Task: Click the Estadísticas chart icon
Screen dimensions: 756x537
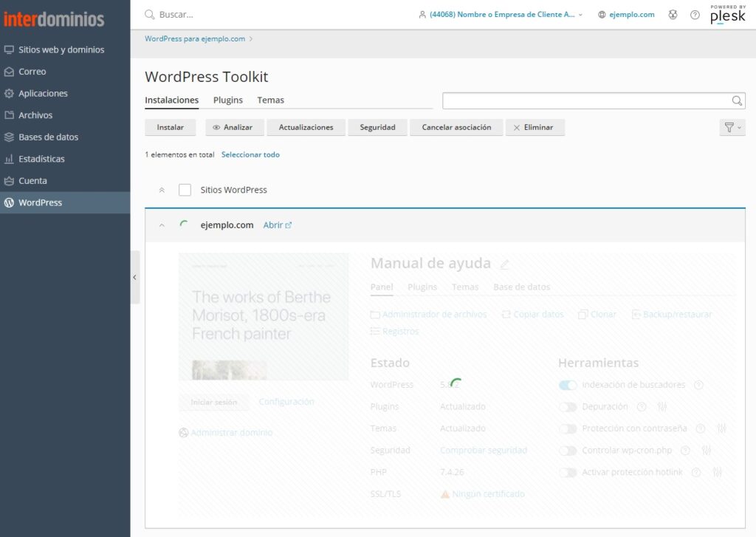Action: 9,159
